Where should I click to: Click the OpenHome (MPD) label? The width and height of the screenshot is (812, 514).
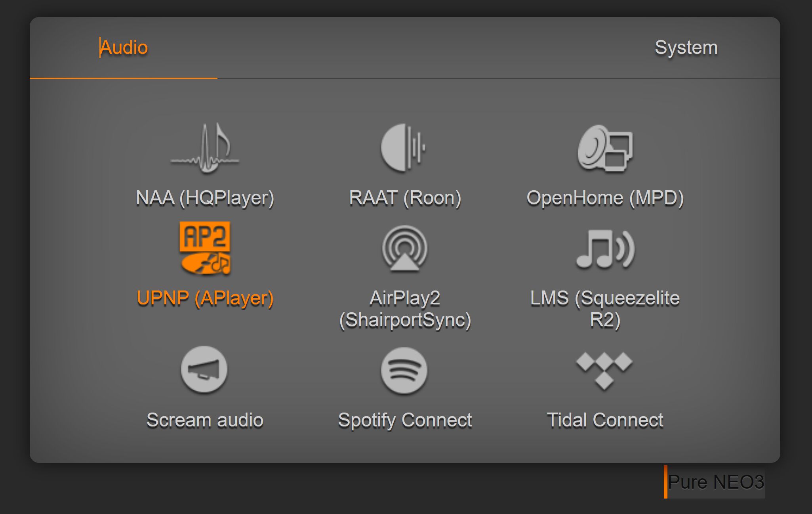click(605, 198)
